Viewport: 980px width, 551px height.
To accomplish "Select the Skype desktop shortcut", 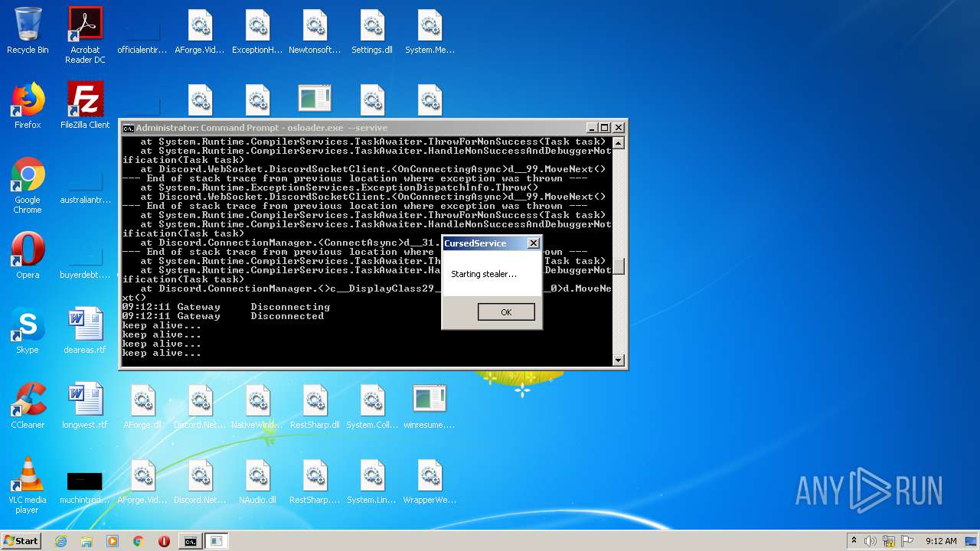I will click(x=28, y=331).
